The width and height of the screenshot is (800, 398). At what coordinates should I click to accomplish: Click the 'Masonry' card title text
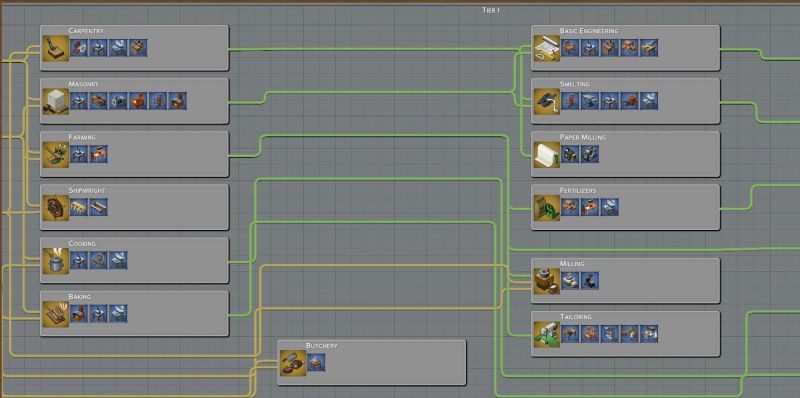coord(84,84)
